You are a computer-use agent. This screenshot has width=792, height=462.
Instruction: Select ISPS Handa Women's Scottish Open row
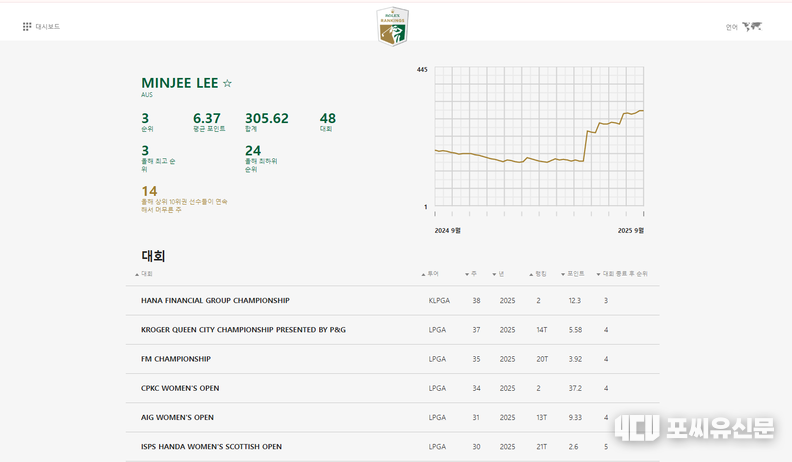click(392, 447)
